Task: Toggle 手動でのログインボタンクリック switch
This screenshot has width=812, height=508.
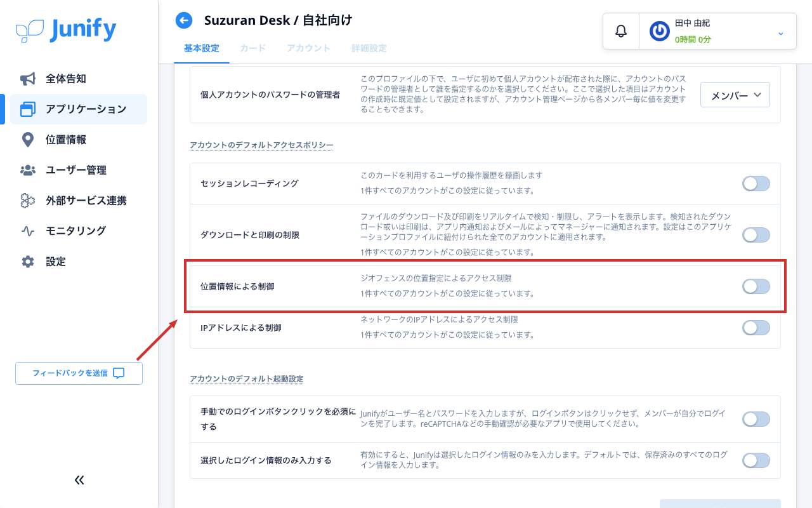Action: tap(756, 419)
